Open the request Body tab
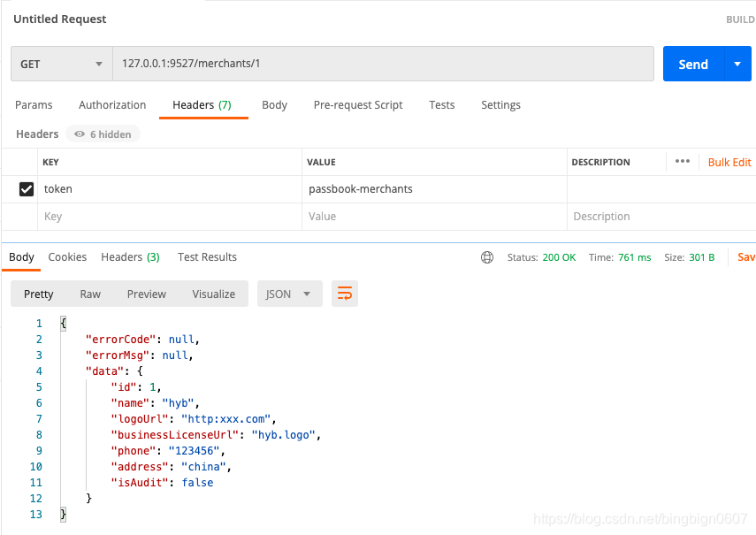This screenshot has width=756, height=535. (x=274, y=105)
